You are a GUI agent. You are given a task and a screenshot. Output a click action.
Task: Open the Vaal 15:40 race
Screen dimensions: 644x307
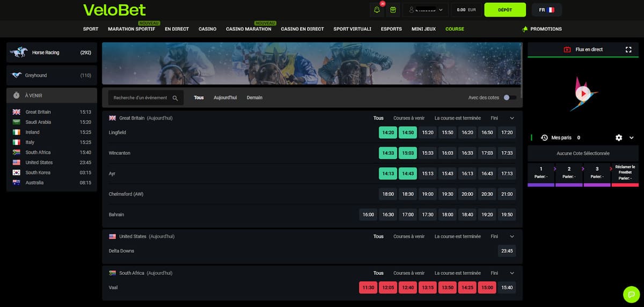[507, 288]
